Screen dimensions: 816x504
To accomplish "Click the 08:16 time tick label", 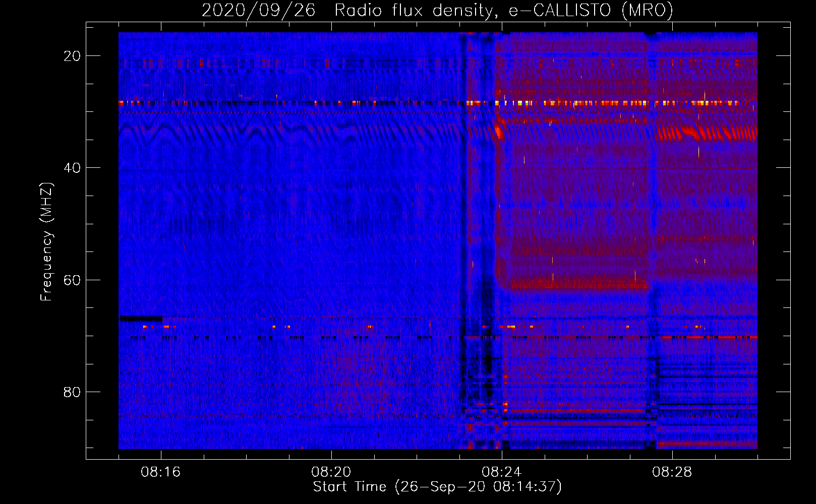I will click(161, 472).
